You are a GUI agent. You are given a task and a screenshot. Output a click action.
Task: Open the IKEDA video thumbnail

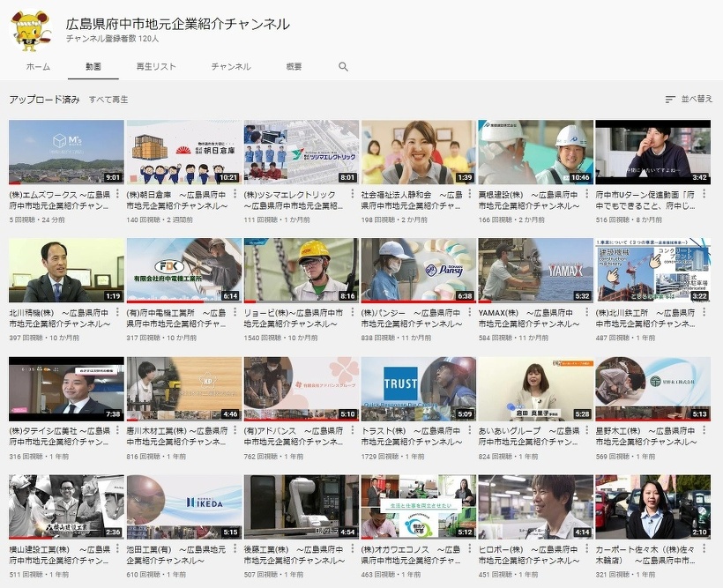183,507
